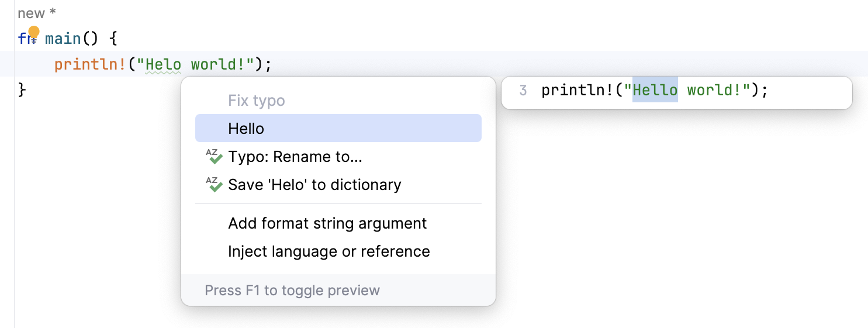Click the "Fix typo" section header
868x328 pixels.
(x=257, y=101)
